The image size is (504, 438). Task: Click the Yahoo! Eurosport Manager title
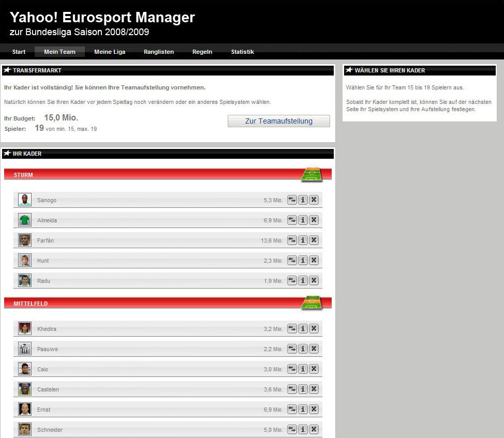[102, 18]
